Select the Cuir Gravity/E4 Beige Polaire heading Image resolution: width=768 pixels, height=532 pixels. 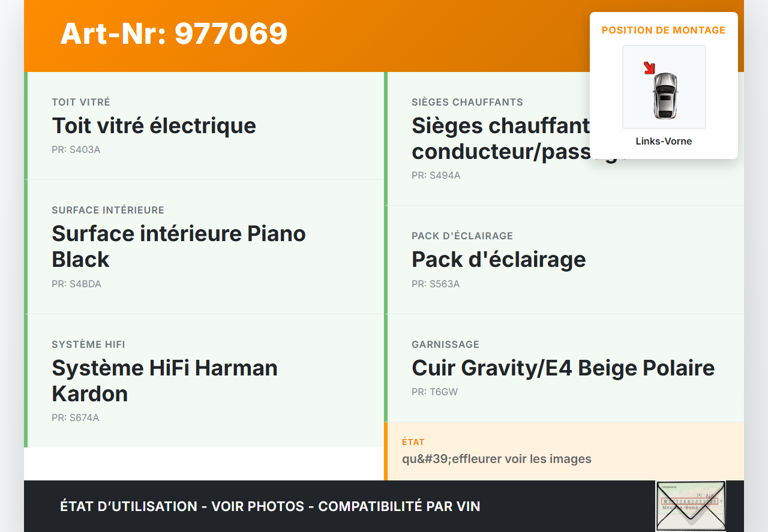(x=563, y=368)
